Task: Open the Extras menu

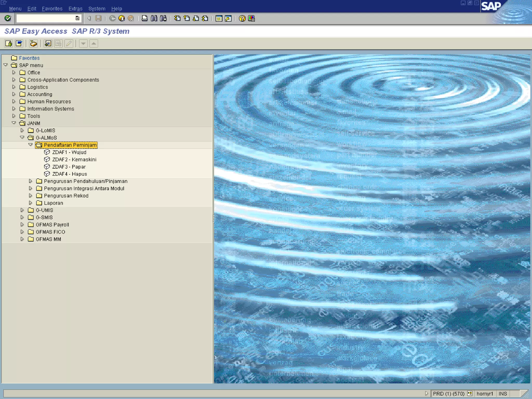Action: pyautogui.click(x=75, y=9)
